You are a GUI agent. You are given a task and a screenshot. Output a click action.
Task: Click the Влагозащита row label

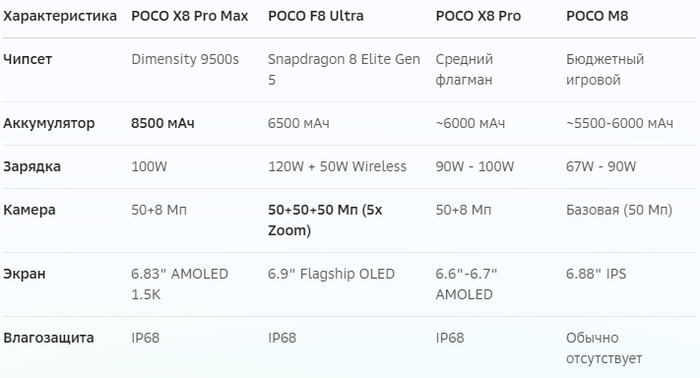point(48,338)
